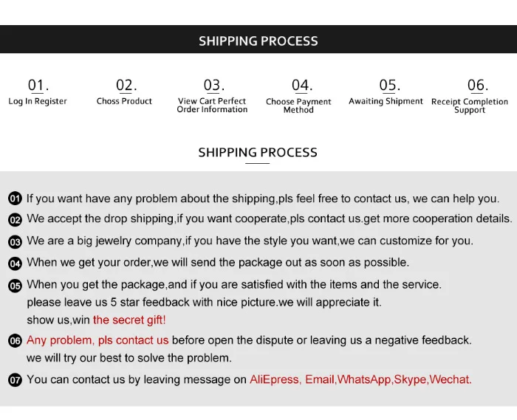Click the black 07 circle bullet icon
Image resolution: width=517 pixels, height=420 pixels.
coord(15,380)
